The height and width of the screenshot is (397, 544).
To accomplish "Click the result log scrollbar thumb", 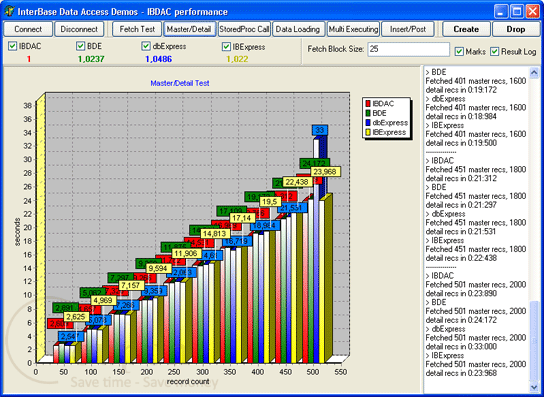I will tap(534, 341).
